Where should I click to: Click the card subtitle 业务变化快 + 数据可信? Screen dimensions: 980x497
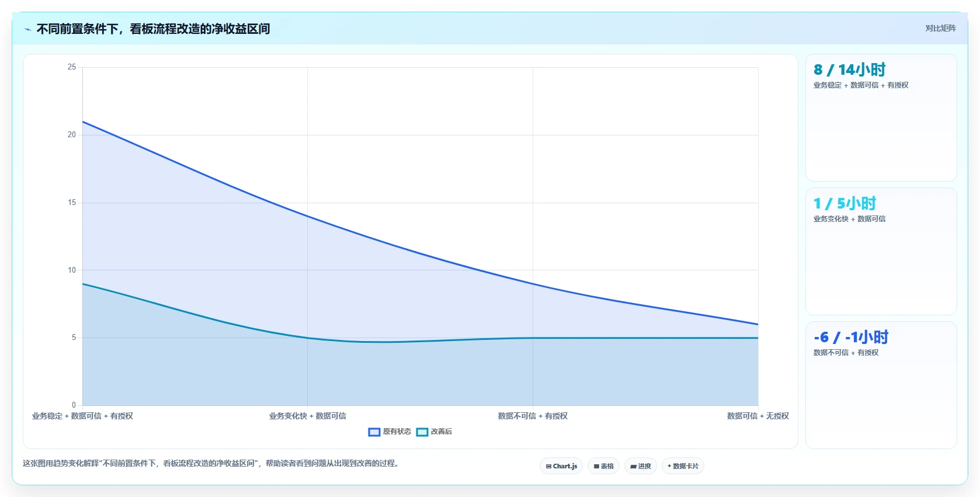tap(849, 219)
